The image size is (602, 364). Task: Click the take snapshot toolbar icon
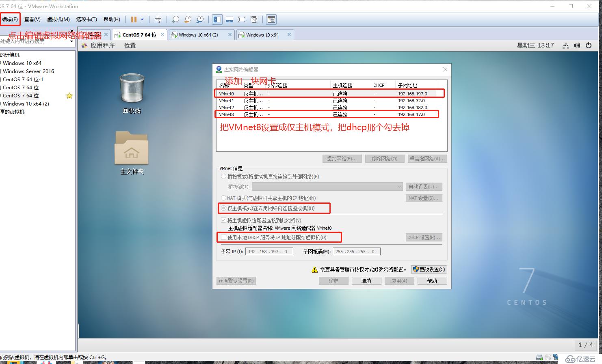click(175, 19)
